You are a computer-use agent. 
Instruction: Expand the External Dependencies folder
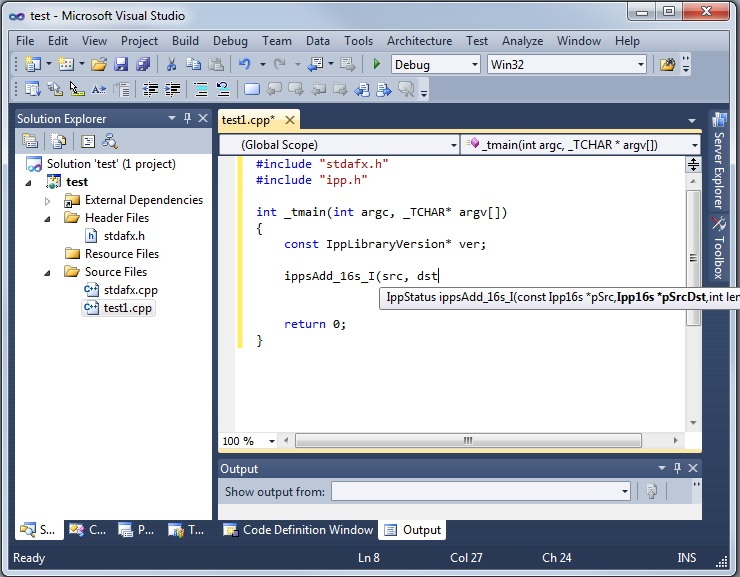click(48, 200)
